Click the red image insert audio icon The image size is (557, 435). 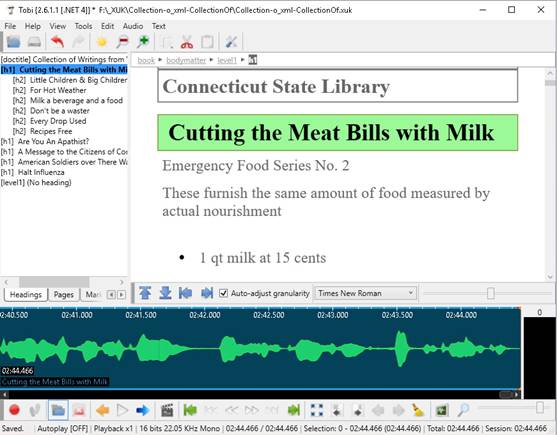79,410
